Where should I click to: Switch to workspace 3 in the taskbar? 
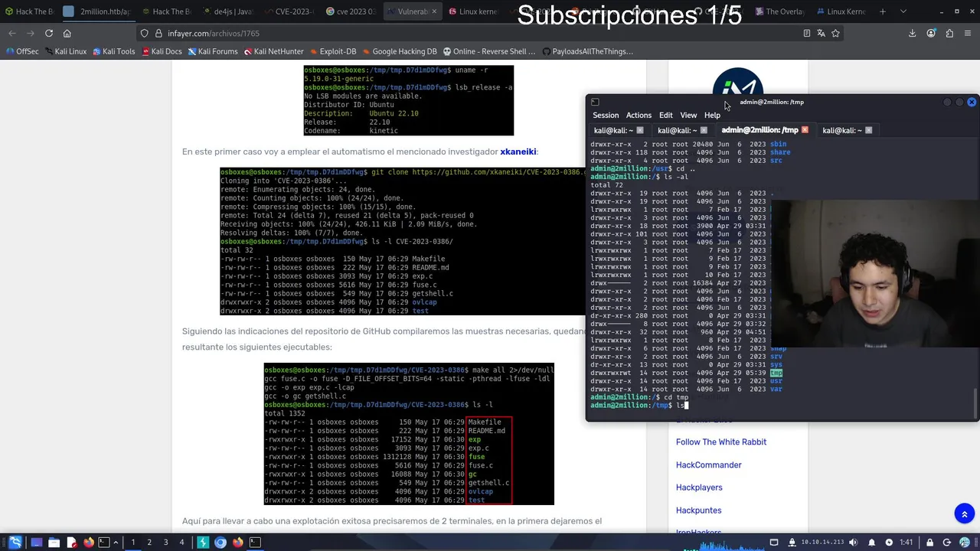pos(165,543)
